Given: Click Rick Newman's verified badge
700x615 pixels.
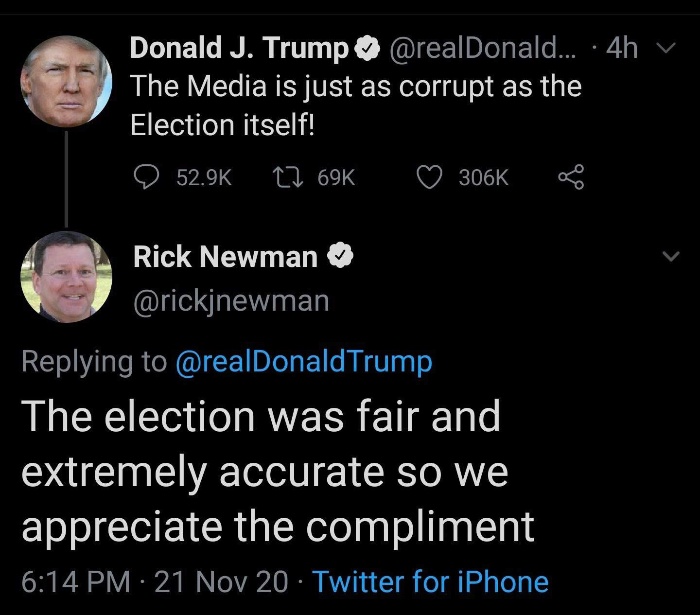Looking at the screenshot, I should coord(342,257).
